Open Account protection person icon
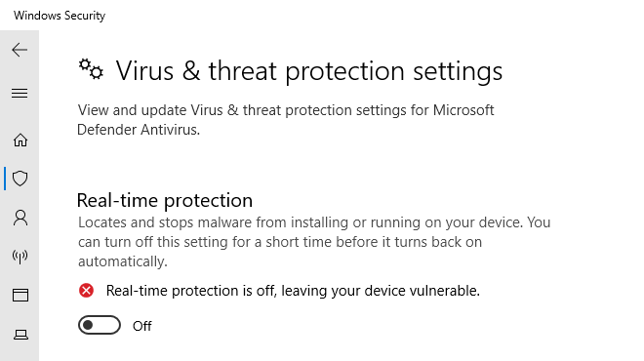 20,218
